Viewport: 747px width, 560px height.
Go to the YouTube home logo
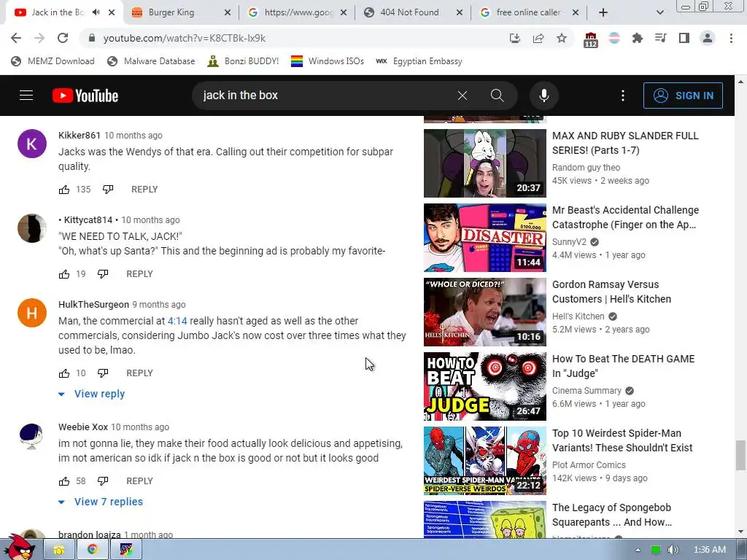click(85, 96)
